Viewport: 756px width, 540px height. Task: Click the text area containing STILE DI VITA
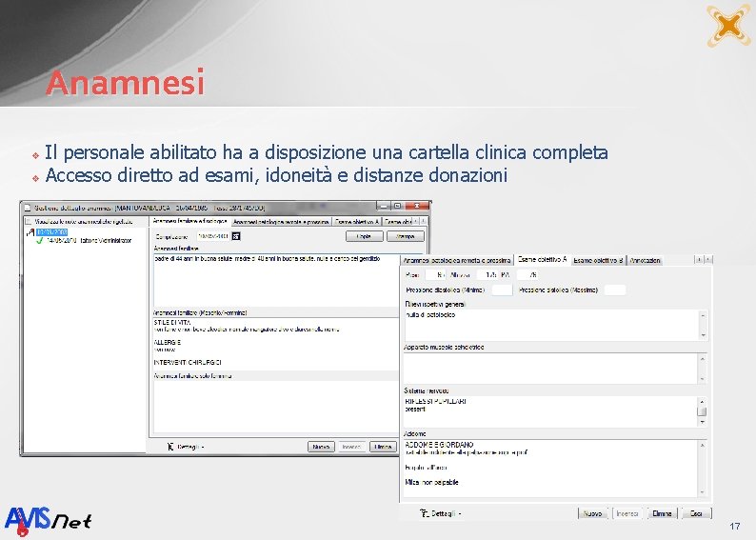point(276,344)
